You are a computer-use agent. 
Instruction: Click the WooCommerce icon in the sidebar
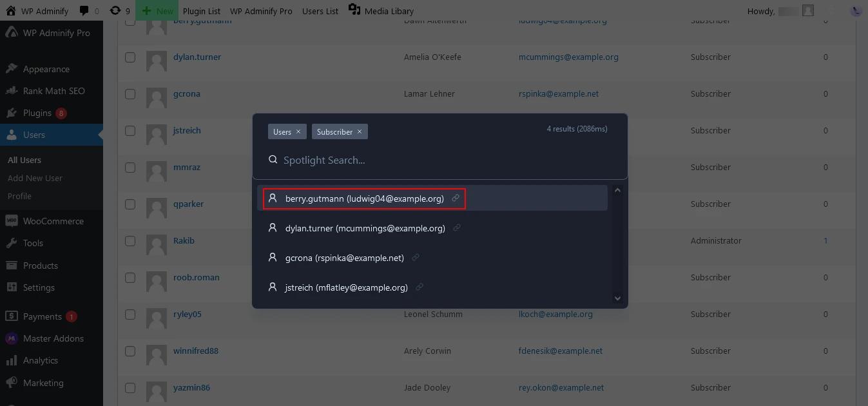pos(11,220)
